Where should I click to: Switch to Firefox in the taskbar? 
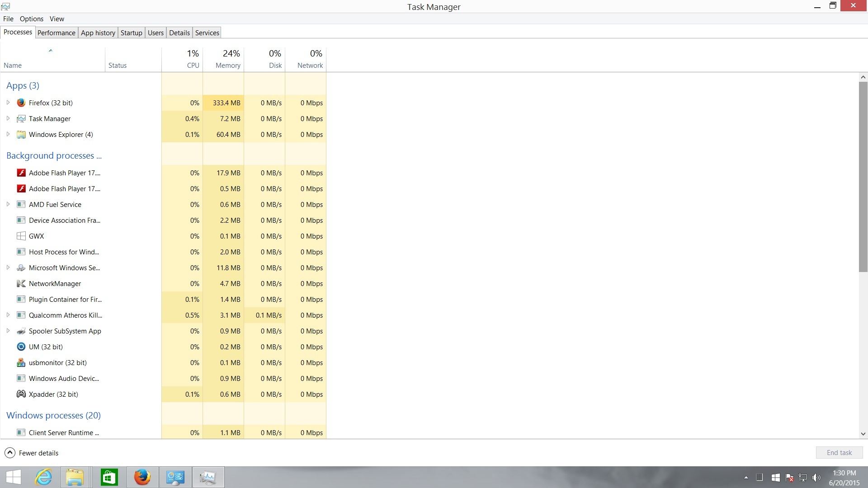[142, 477]
